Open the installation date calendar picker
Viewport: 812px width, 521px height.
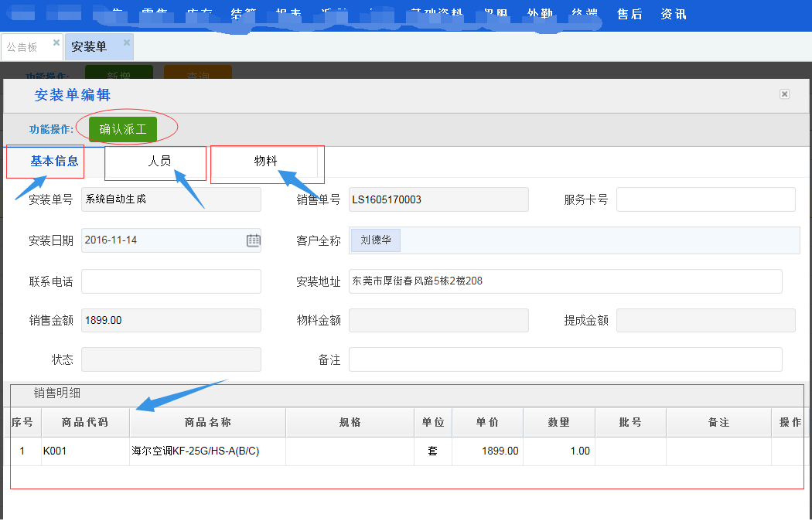[x=253, y=240]
